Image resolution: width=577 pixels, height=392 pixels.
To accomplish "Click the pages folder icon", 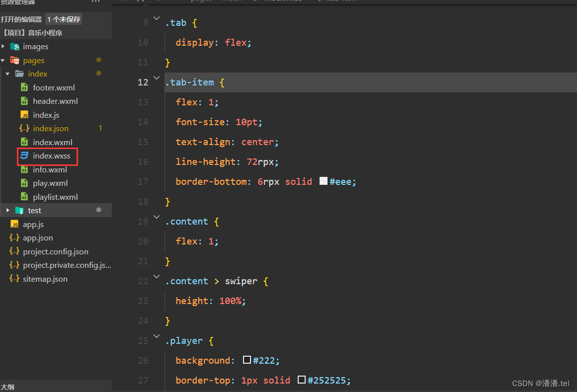I will 15,60.
